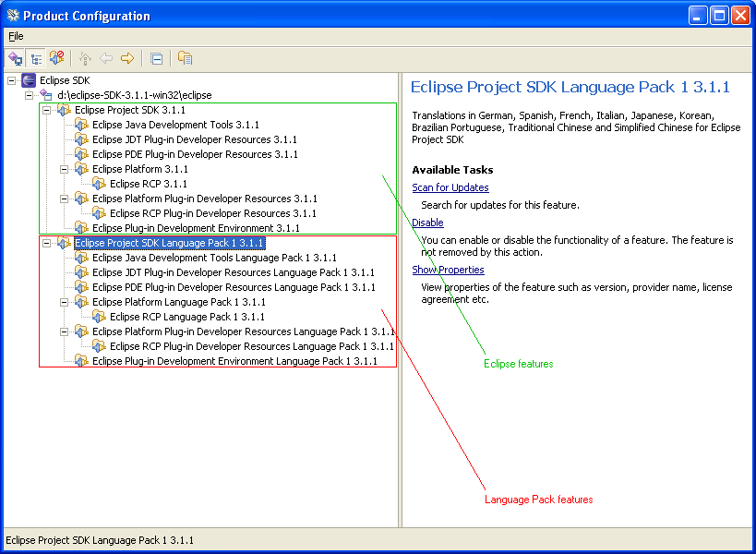Select Eclipse RCP Language Pack 1 3.1.1 row
The height and width of the screenshot is (554, 756).
coord(187,317)
